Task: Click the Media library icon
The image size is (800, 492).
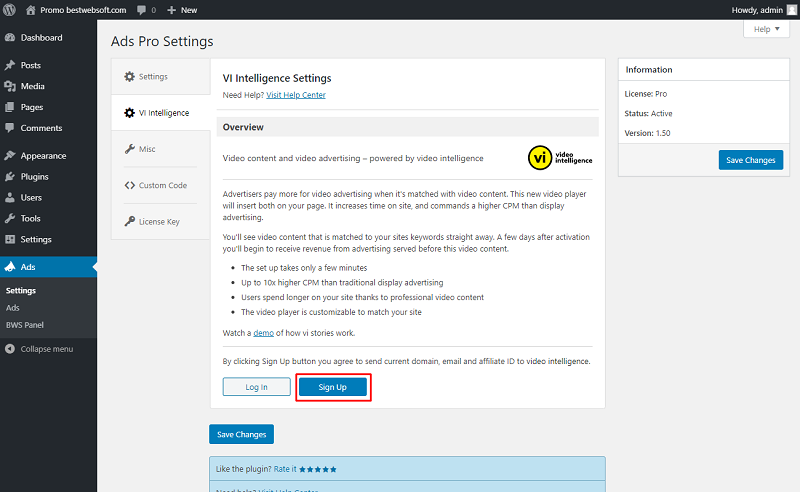Action: (x=10, y=86)
